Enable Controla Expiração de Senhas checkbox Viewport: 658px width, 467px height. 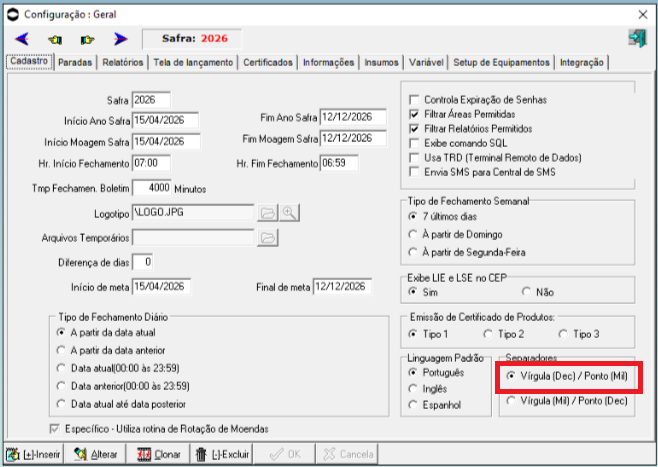pos(414,100)
